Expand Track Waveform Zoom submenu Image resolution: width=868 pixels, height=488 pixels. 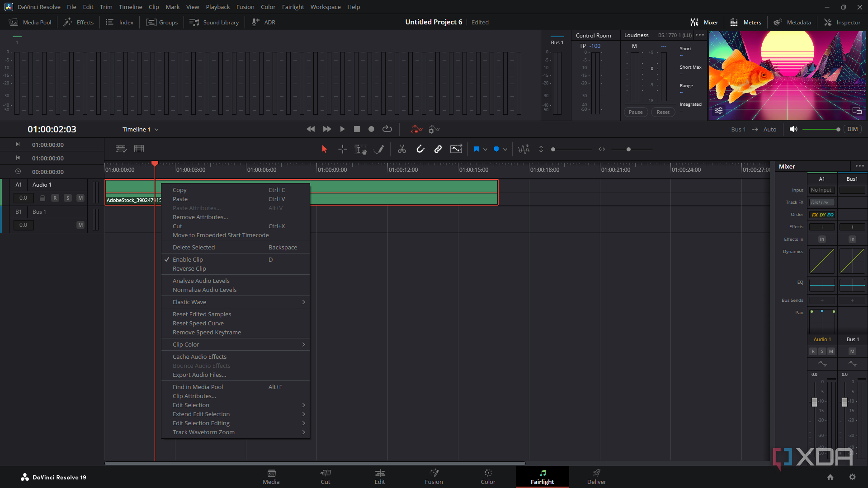click(236, 432)
